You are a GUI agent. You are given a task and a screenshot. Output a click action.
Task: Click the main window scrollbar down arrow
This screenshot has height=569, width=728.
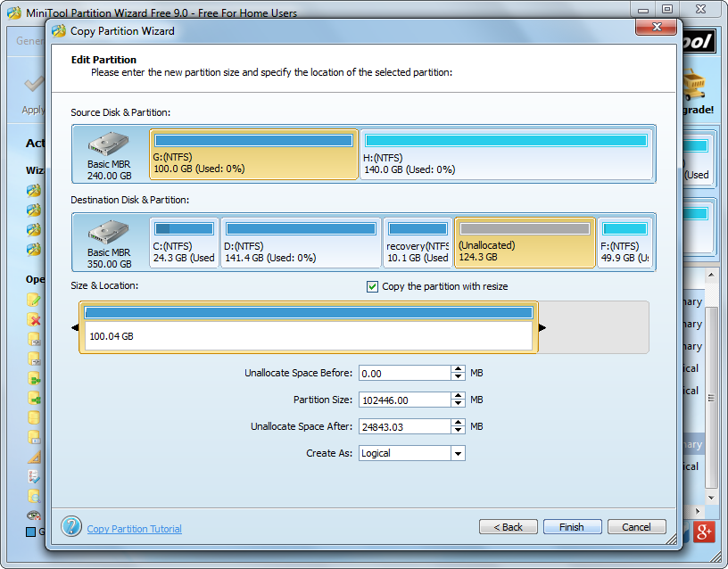(711, 498)
